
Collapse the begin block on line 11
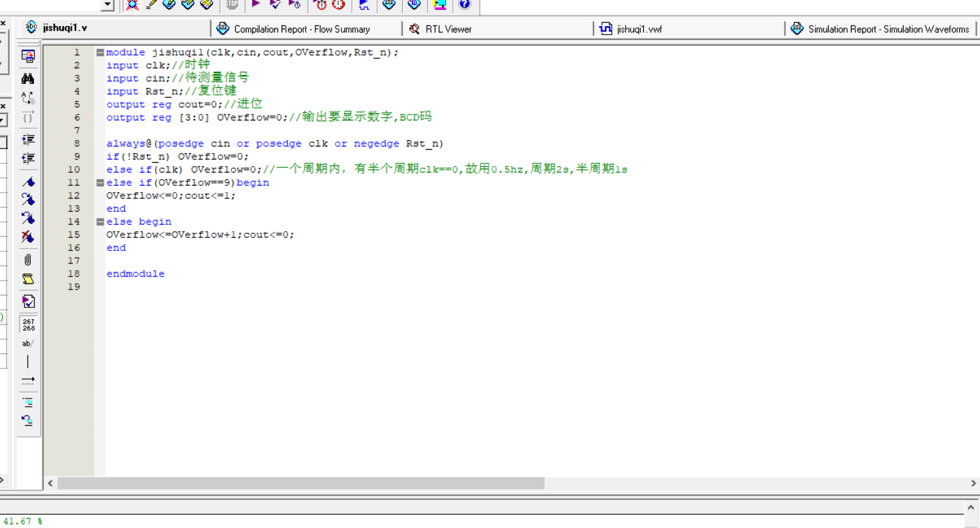click(x=100, y=183)
